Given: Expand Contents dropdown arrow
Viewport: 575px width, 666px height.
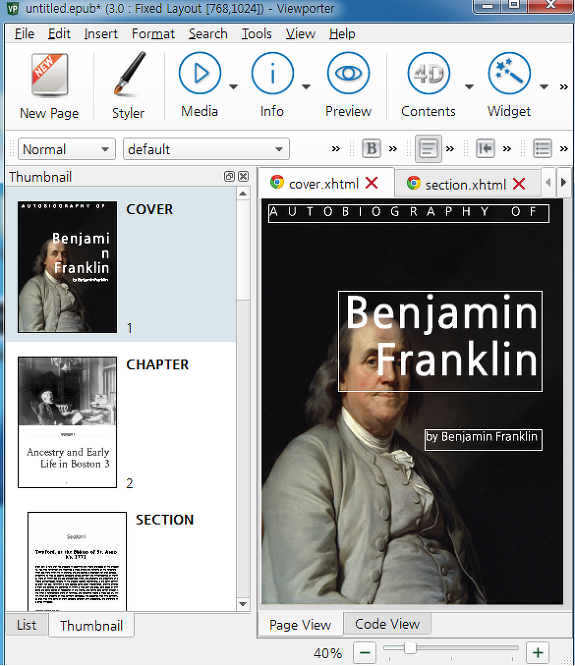Looking at the screenshot, I should click(469, 87).
